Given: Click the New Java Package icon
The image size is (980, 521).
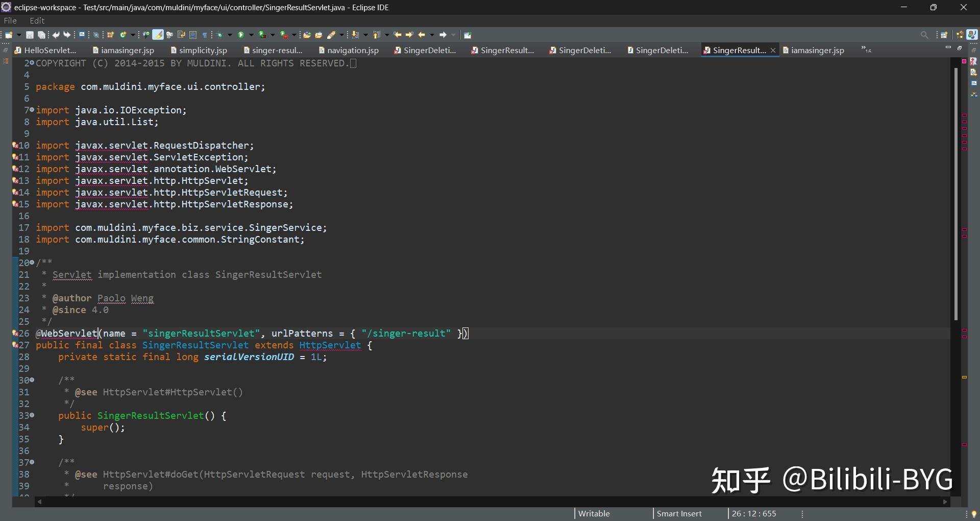Looking at the screenshot, I should (110, 35).
